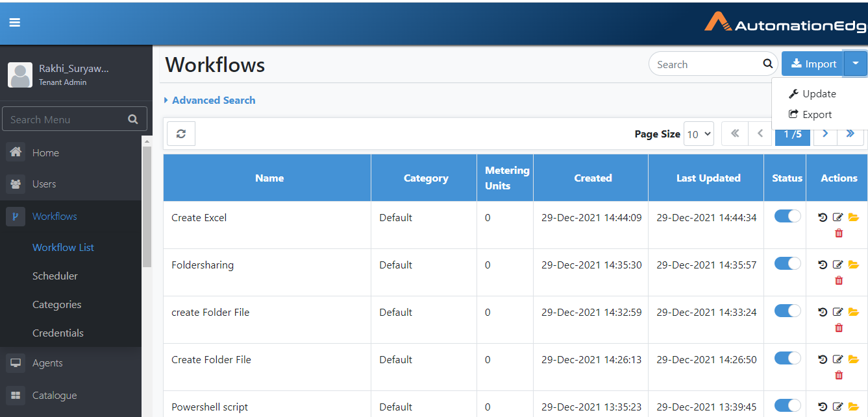Edit the Create Excel workflow
This screenshot has width=868, height=417.
pos(838,218)
